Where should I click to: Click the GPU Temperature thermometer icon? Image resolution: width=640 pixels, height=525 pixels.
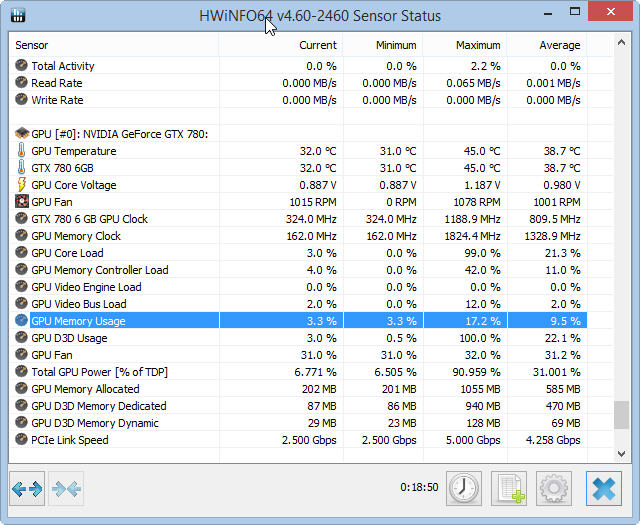tap(21, 151)
